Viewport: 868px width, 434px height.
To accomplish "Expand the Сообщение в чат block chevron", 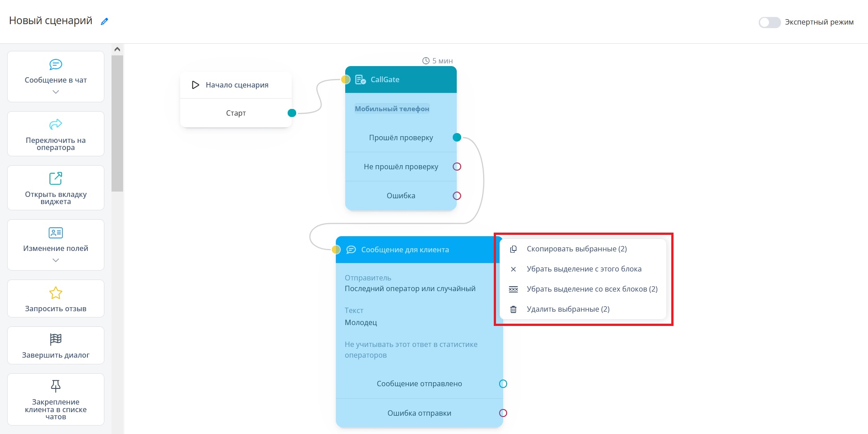I will (x=56, y=92).
